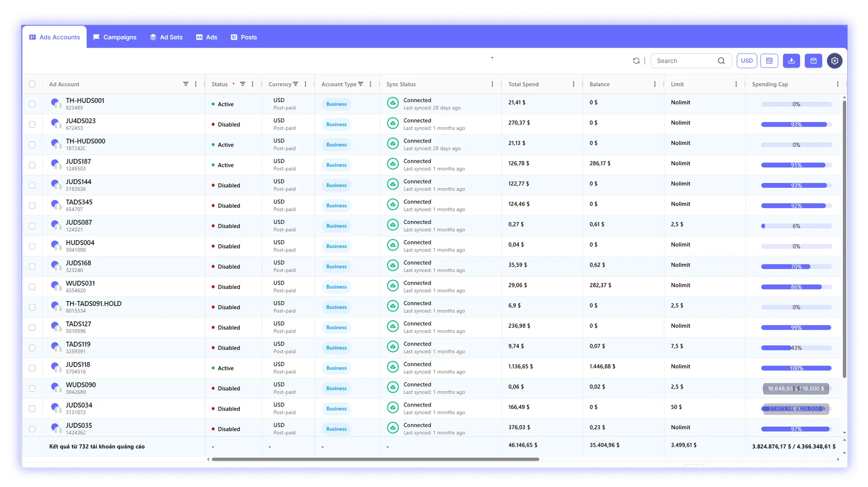
Task: Toggle the select-all header checkbox
Action: (32, 84)
